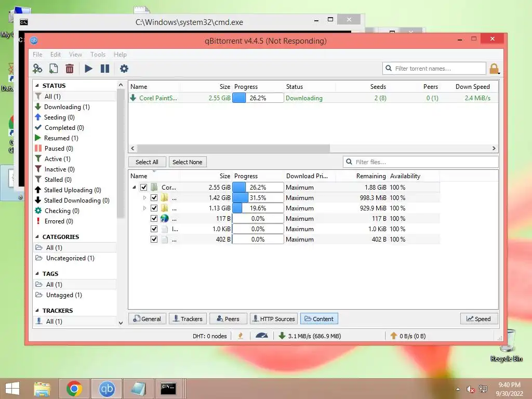Uncheck the 1.13 GiB folder checkbox
This screenshot has width=532, height=399.
click(154, 208)
